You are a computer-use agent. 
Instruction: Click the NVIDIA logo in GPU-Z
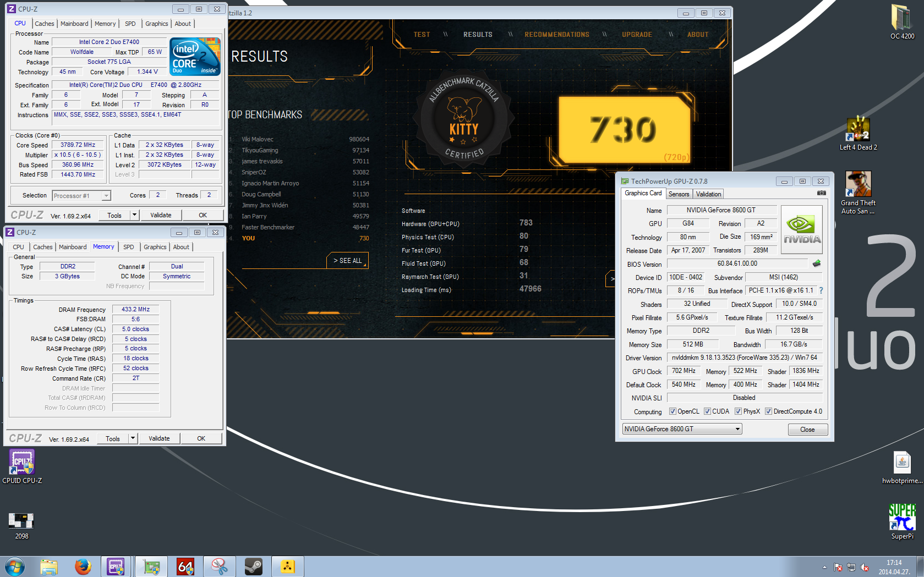(x=802, y=230)
